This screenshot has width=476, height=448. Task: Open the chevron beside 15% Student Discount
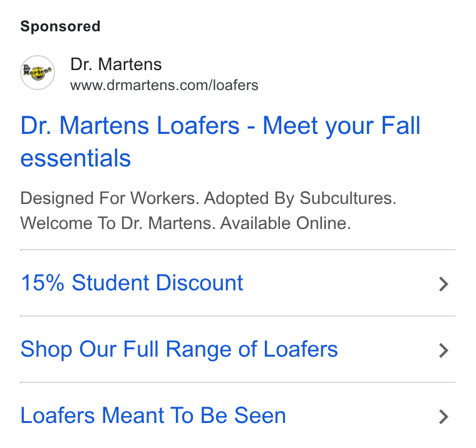443,284
